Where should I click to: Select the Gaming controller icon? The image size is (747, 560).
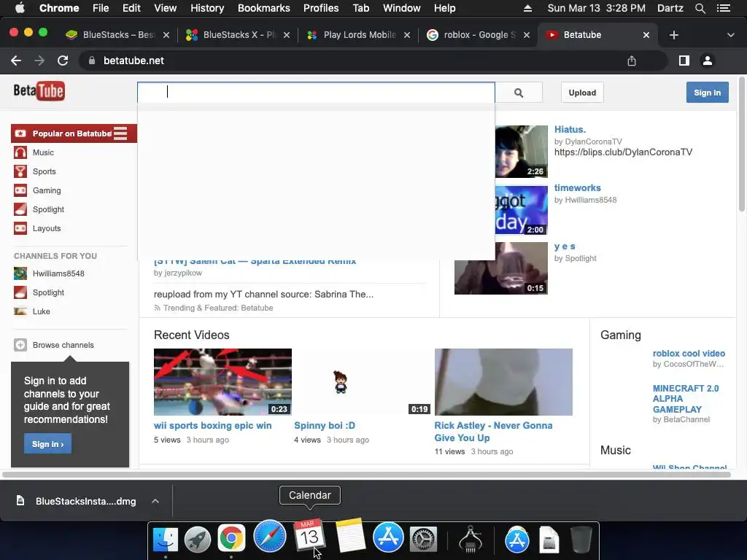click(20, 190)
